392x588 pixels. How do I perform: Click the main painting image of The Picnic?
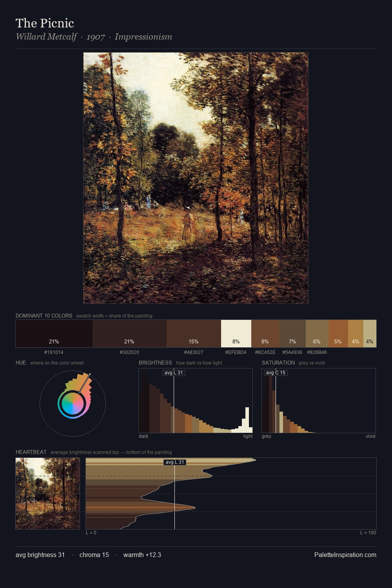(x=196, y=178)
